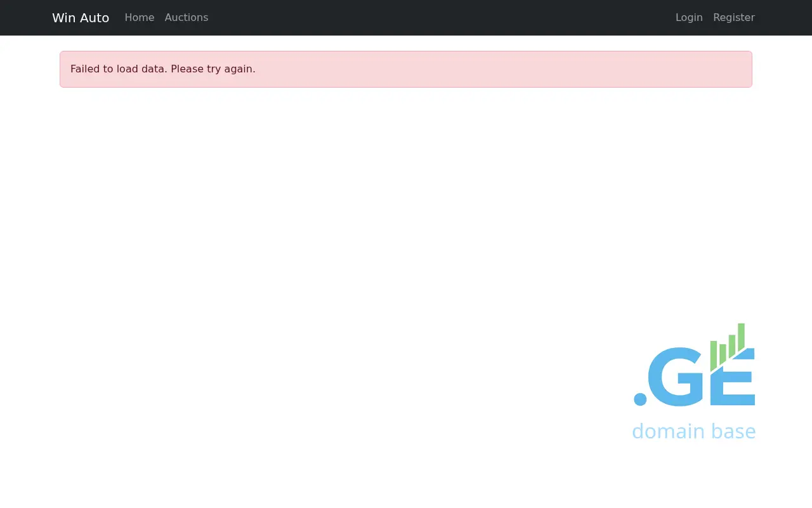Click the blue dot in .GE logo
The image size is (812, 508).
click(x=640, y=399)
